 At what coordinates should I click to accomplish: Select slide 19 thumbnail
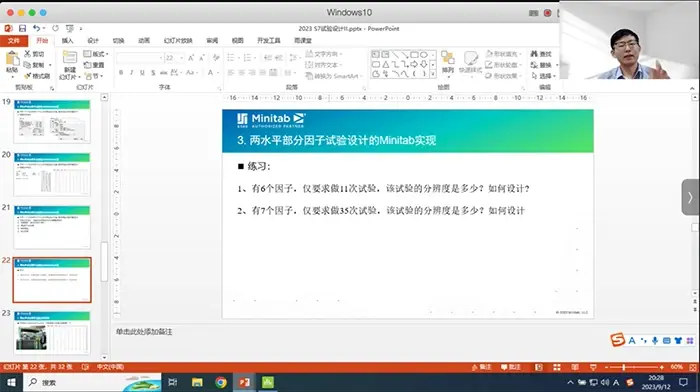coord(52,121)
